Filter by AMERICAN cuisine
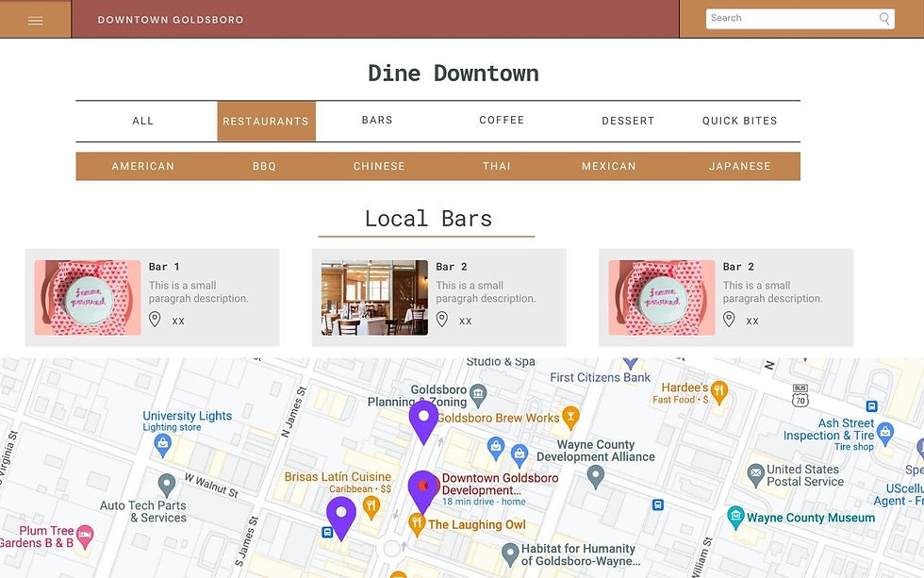 tap(143, 166)
